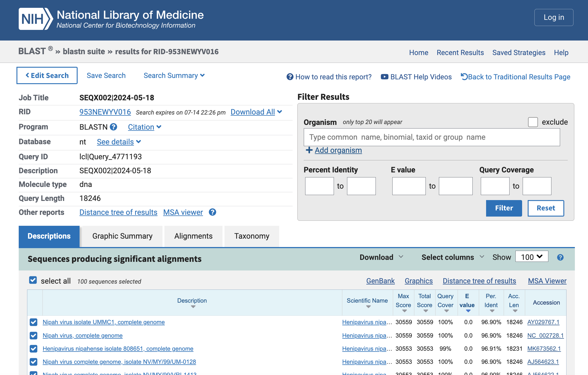Uncheck the Nipah virus isolate UMMC1 row
Screen dimensions: 588x375
tap(34, 322)
